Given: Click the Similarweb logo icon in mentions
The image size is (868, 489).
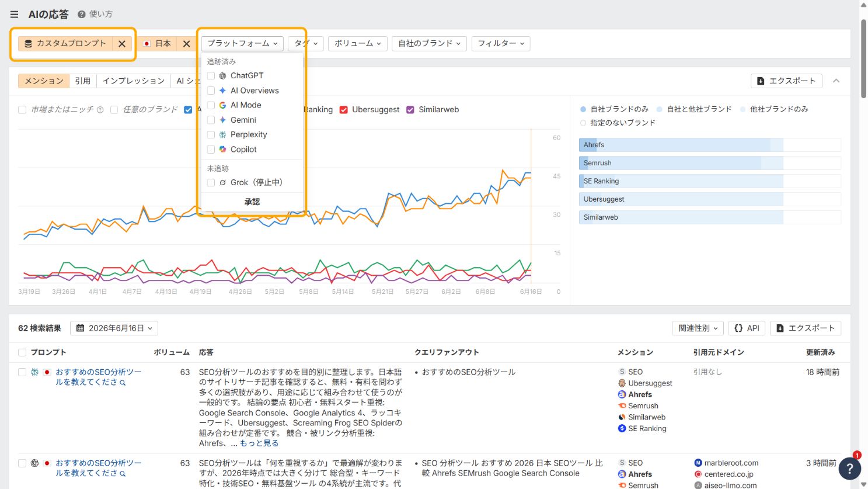Looking at the screenshot, I should 622,417.
